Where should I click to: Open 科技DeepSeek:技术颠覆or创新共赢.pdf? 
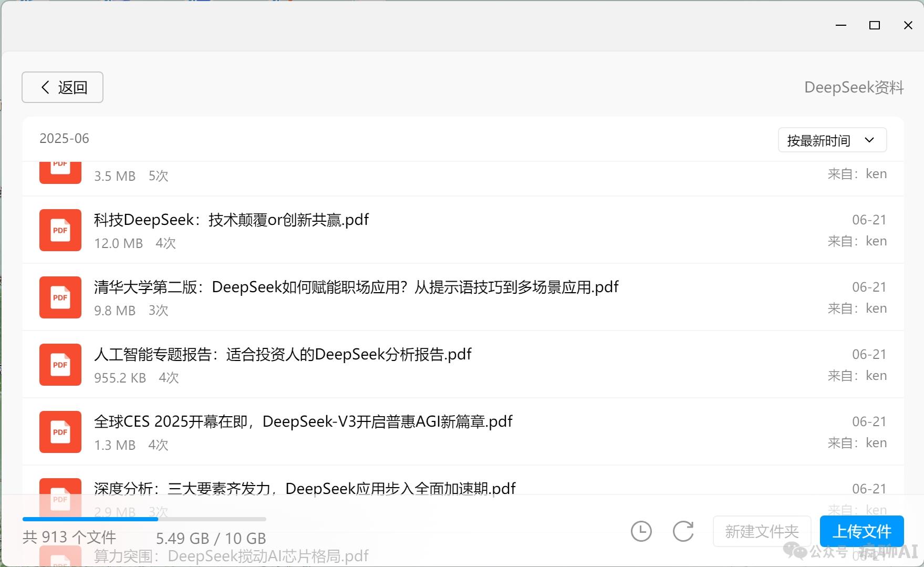231,220
